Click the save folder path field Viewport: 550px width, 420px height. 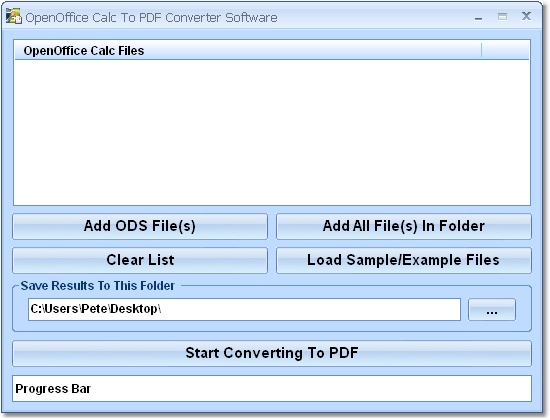pos(244,309)
